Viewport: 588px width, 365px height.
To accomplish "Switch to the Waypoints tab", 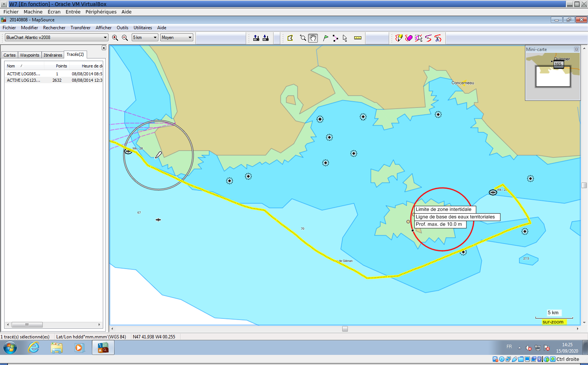I will tap(30, 55).
